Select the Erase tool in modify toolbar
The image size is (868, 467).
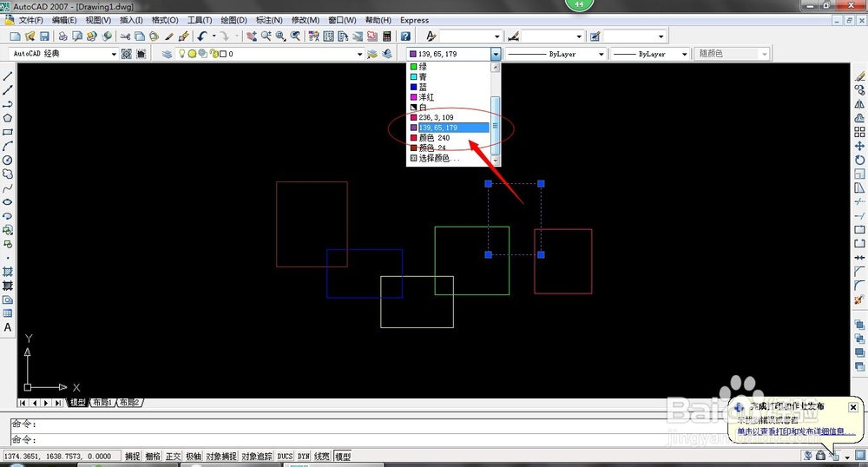click(859, 76)
